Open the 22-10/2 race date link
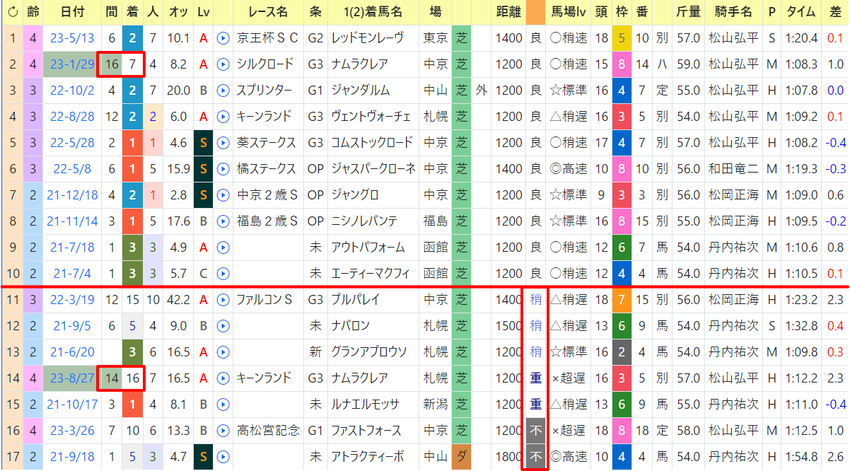850x471 pixels. [x=72, y=91]
